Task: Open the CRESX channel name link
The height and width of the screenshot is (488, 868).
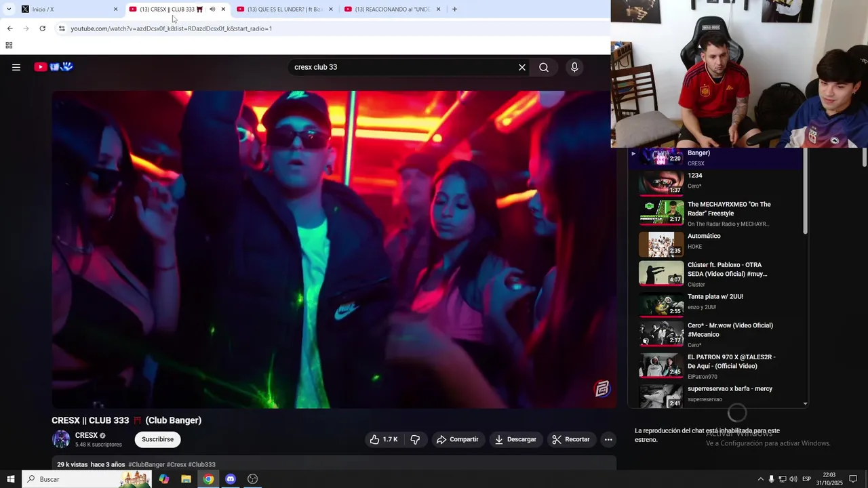Action: [86, 435]
